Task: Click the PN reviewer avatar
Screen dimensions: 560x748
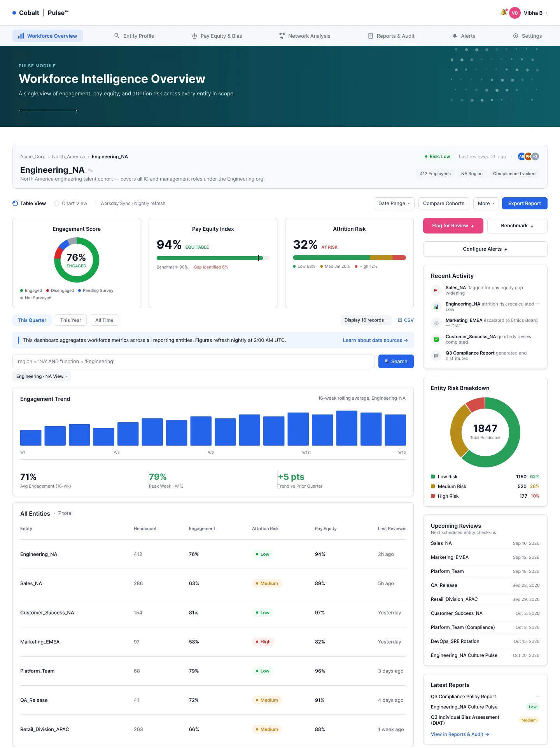Action: [x=528, y=156]
